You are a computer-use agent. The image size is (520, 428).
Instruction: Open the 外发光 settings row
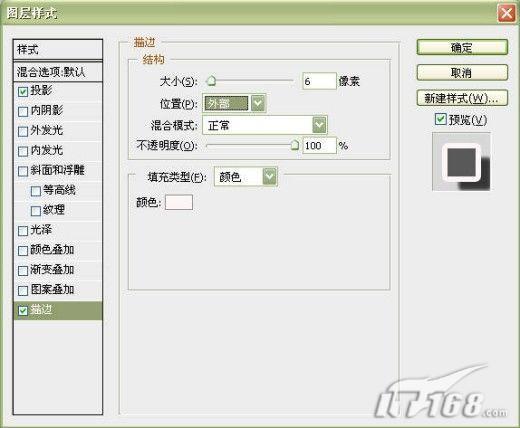pyautogui.click(x=58, y=131)
